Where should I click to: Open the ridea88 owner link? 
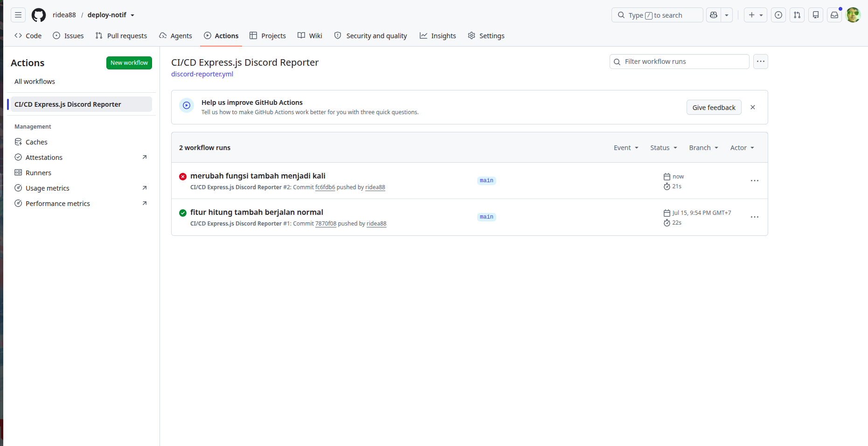(x=64, y=15)
